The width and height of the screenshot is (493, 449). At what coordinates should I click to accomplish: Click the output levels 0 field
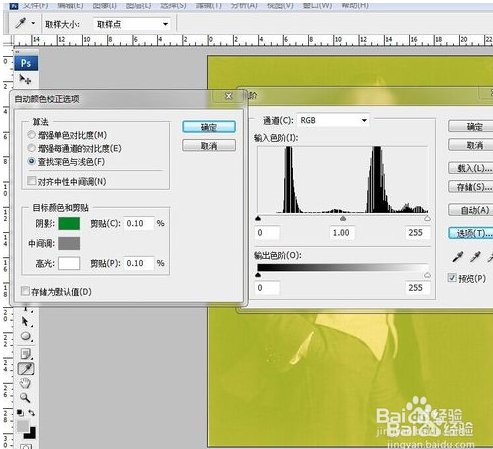pos(267,288)
